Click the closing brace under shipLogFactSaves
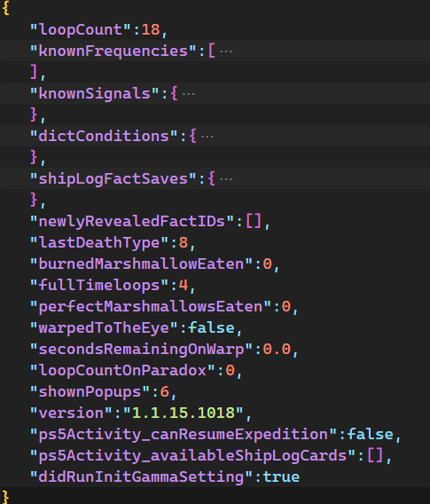The width and height of the screenshot is (430, 504). [x=34, y=201]
